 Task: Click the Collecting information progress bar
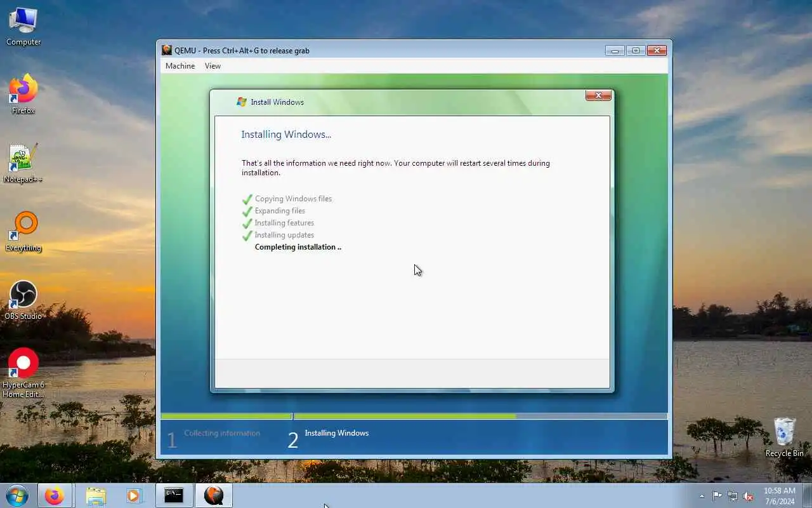[226, 417]
